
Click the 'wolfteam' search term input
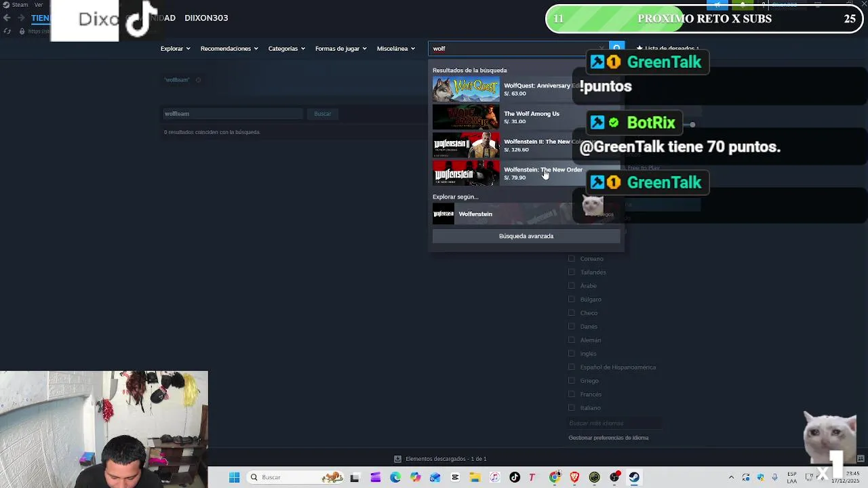click(233, 114)
